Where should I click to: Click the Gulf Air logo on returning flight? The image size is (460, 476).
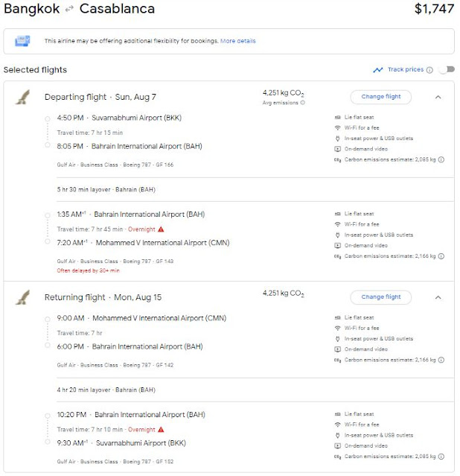22,298
